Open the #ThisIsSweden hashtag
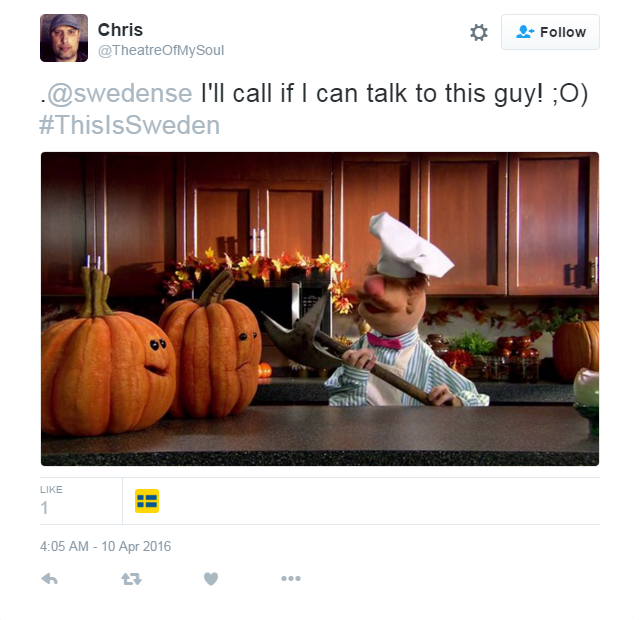Viewport: 639px width, 620px height. 130,125
